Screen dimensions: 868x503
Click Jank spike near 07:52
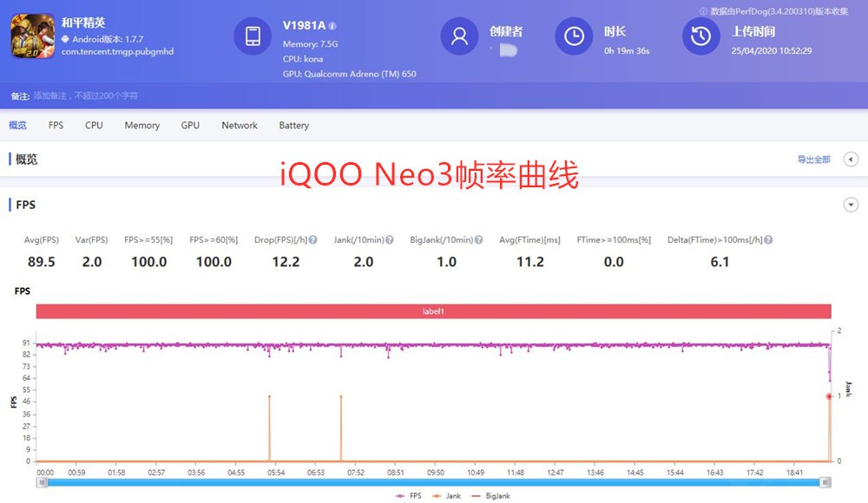(x=341, y=396)
